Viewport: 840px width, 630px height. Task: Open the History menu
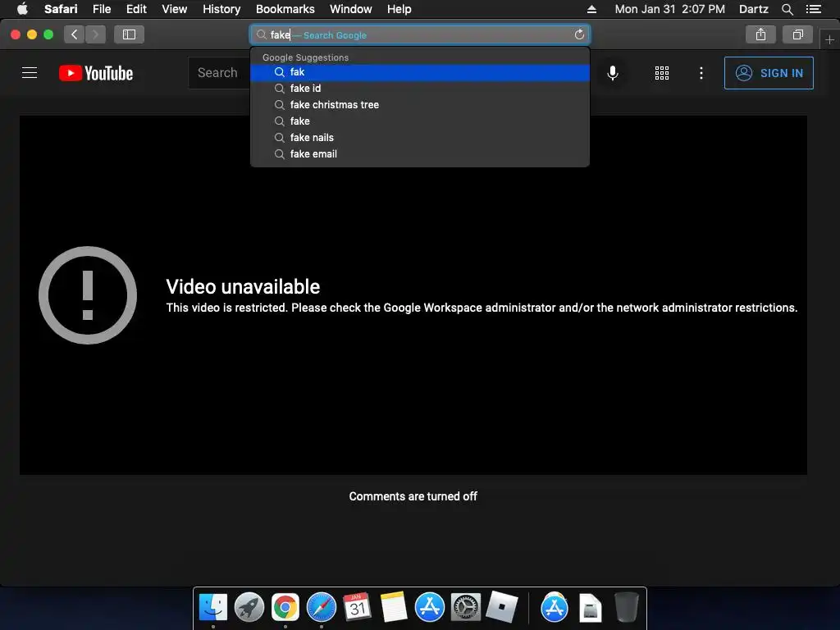221,9
